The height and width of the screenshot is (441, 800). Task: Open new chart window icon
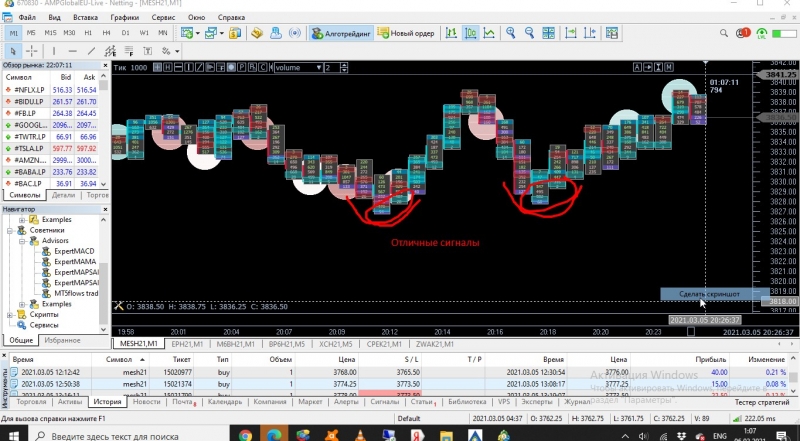(187, 33)
